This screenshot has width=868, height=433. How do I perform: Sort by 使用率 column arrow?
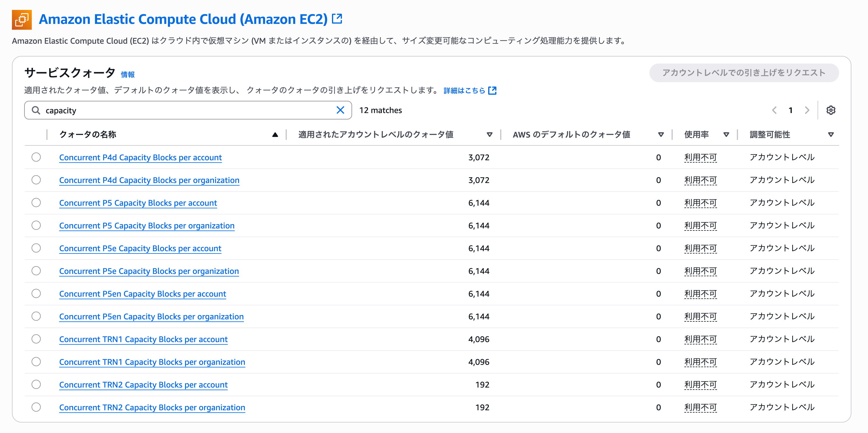coord(726,135)
